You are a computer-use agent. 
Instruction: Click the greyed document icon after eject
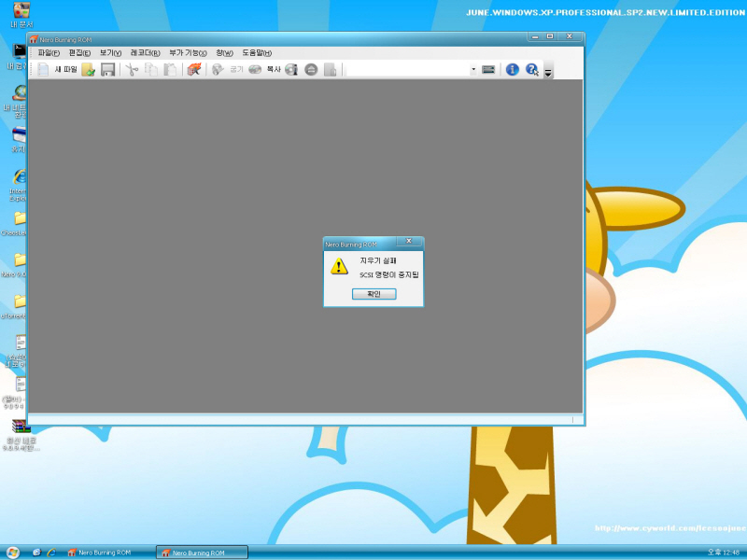(x=331, y=69)
